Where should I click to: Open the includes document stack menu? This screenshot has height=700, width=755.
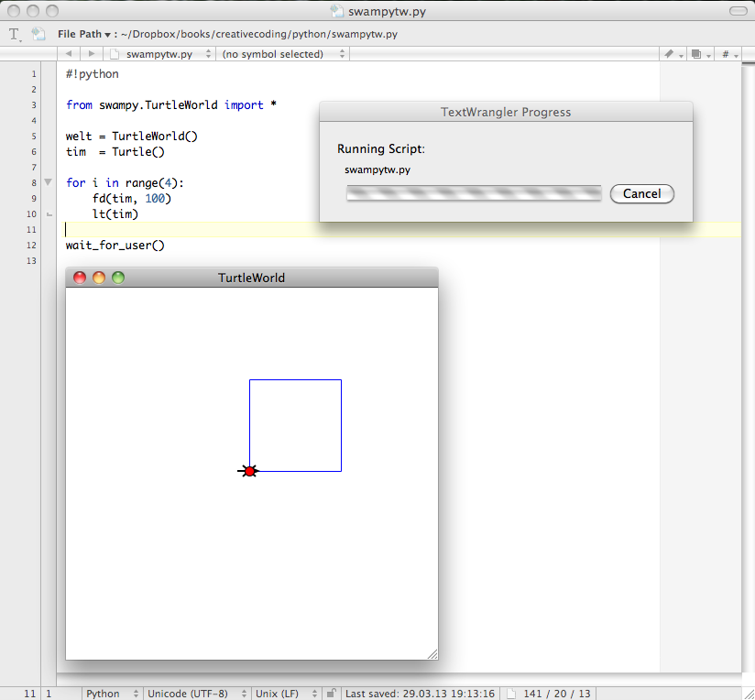pos(700,54)
